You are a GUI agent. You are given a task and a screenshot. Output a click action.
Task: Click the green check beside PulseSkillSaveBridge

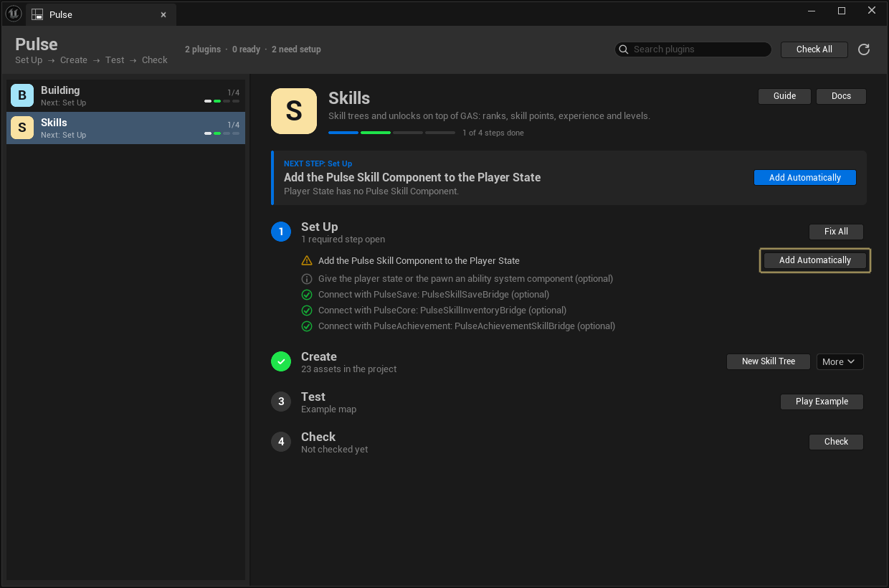click(x=307, y=295)
